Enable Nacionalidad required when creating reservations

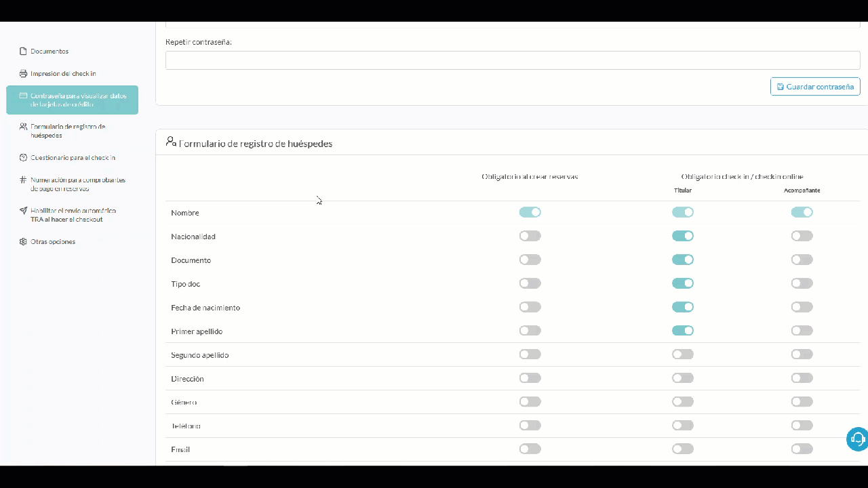click(530, 236)
